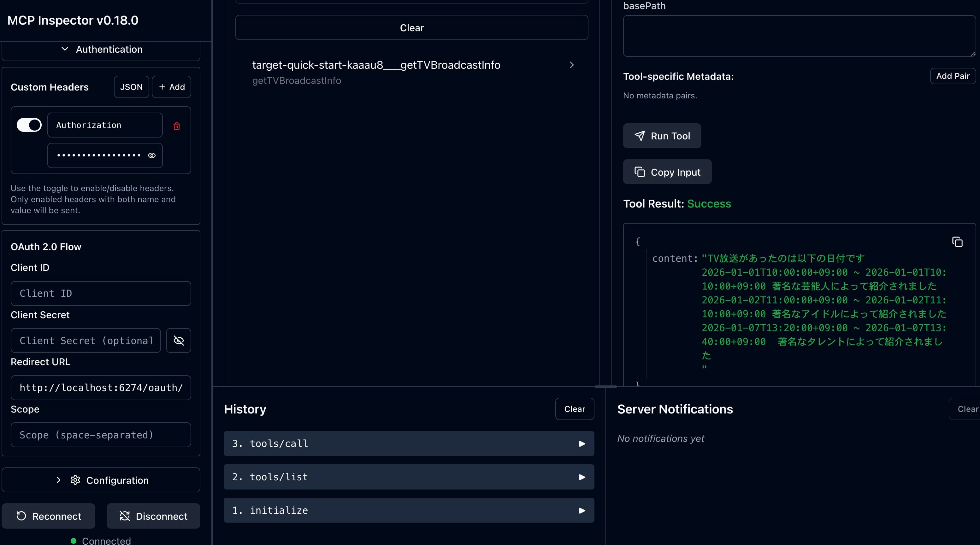Toggle Client Secret visibility with crossed-eye icon

(x=178, y=340)
